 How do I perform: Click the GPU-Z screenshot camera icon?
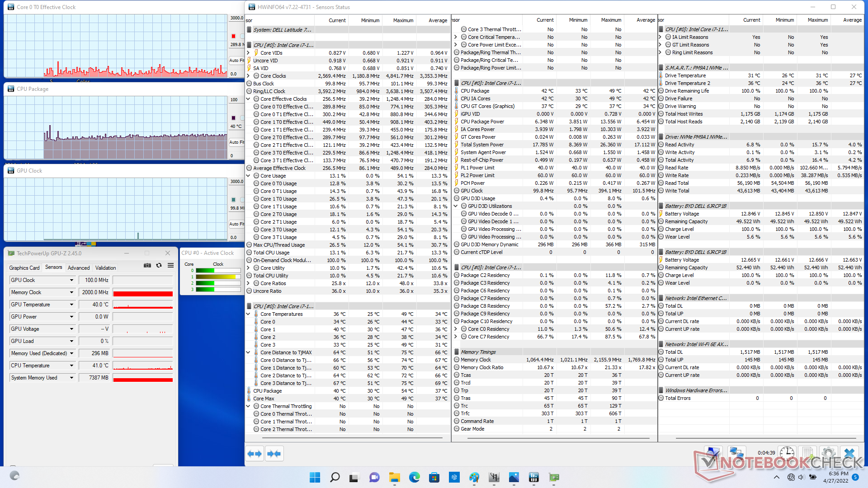point(147,266)
